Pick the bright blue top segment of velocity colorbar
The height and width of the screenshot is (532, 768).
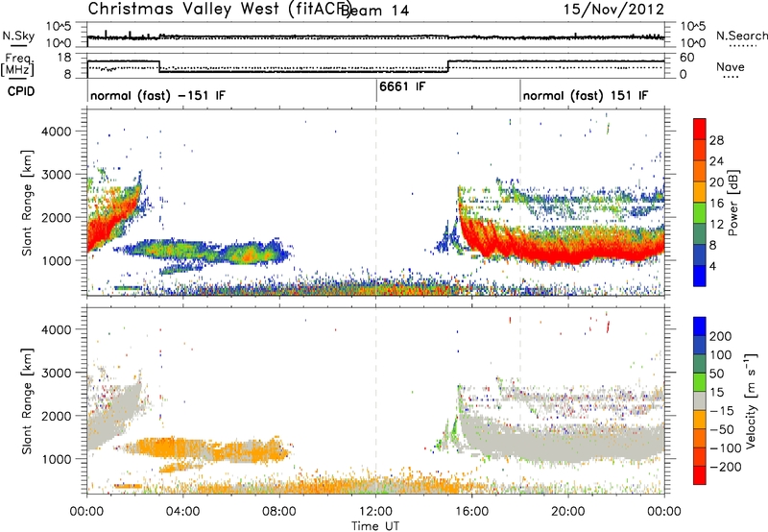(x=700, y=326)
